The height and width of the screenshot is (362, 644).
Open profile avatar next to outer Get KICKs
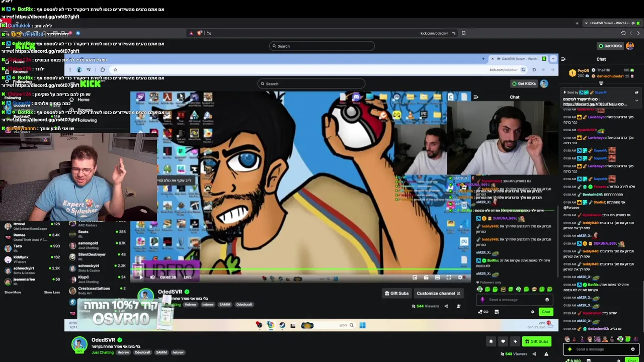click(x=630, y=46)
